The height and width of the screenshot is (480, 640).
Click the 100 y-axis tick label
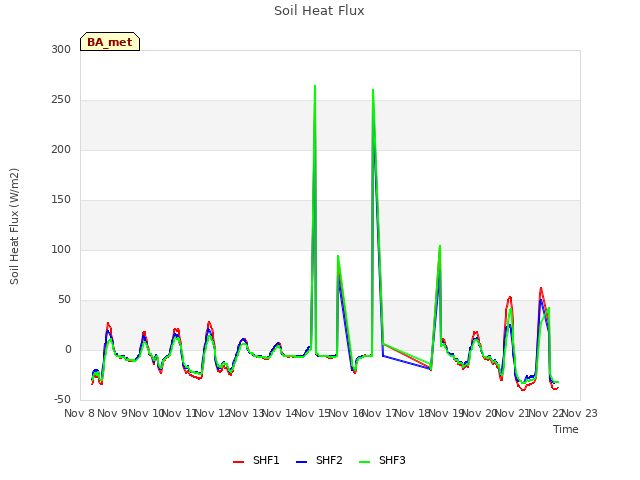coord(61,249)
